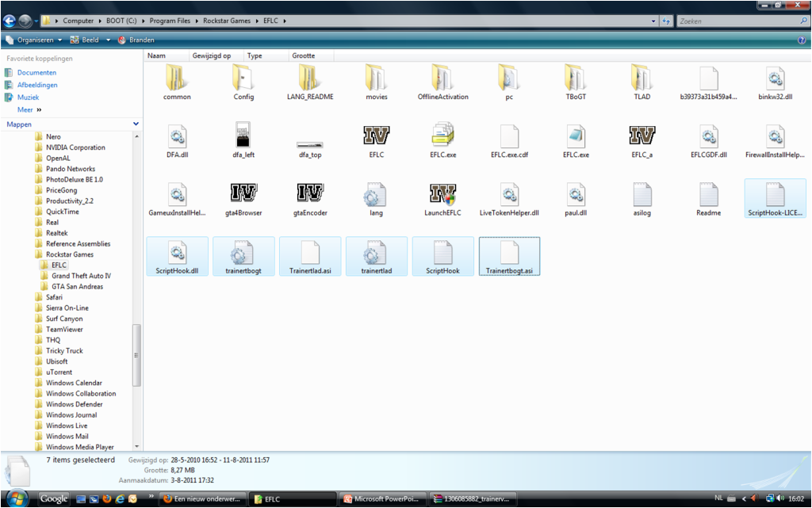Open Muziek favorite link
812x508 pixels.
pyautogui.click(x=28, y=97)
